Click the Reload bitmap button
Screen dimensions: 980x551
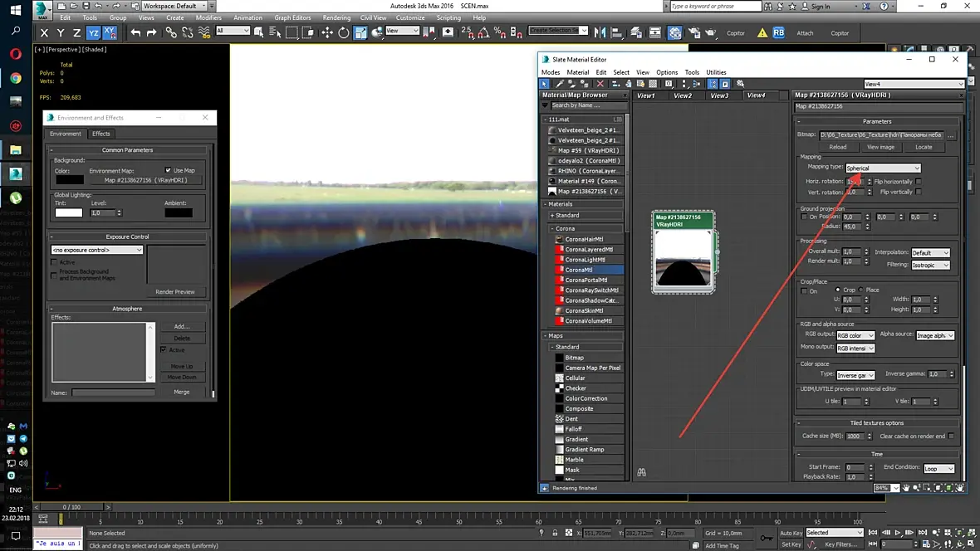[838, 147]
